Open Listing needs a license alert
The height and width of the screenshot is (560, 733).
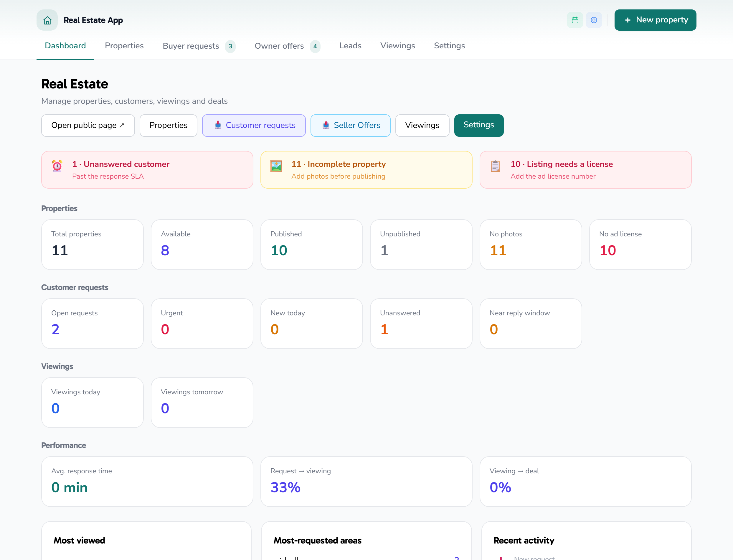585,170
